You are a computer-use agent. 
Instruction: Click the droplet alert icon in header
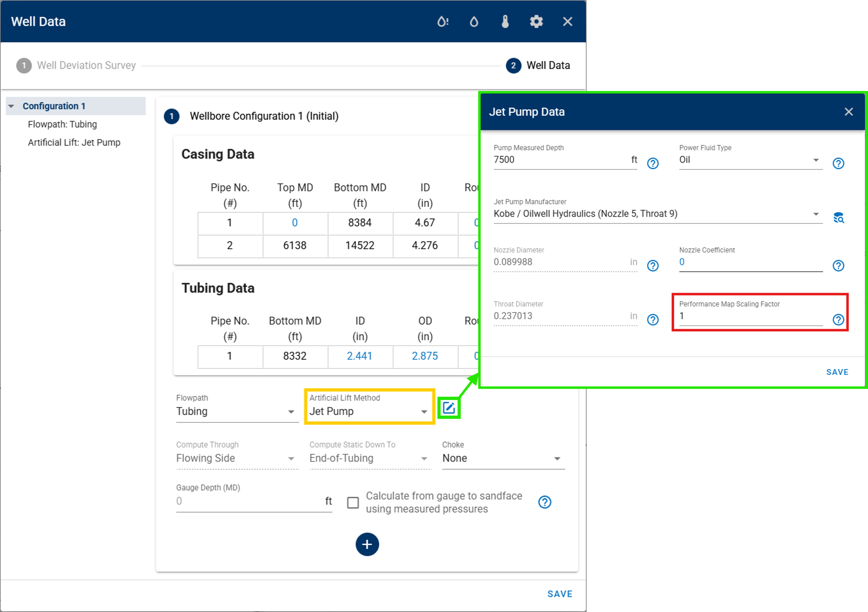click(x=443, y=22)
